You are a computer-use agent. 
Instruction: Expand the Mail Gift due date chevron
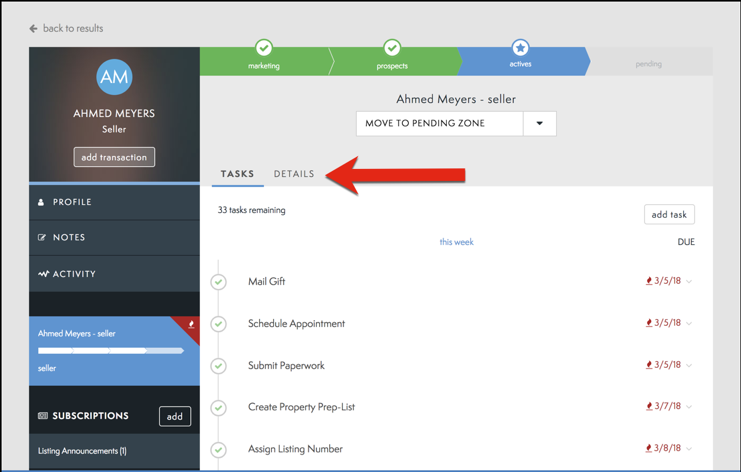pyautogui.click(x=689, y=282)
